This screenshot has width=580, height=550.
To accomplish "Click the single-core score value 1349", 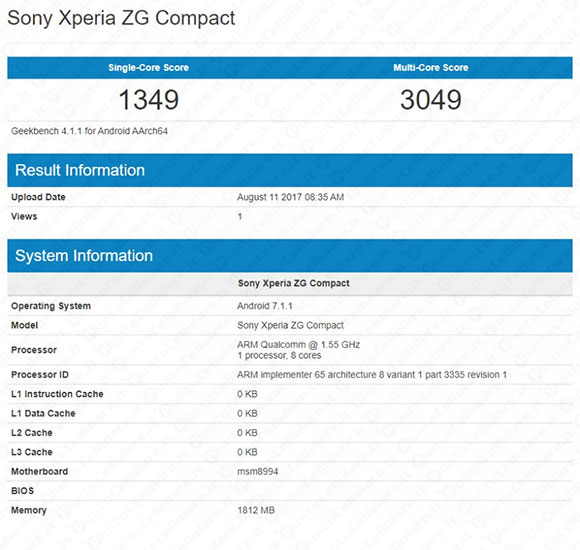I will tap(149, 100).
